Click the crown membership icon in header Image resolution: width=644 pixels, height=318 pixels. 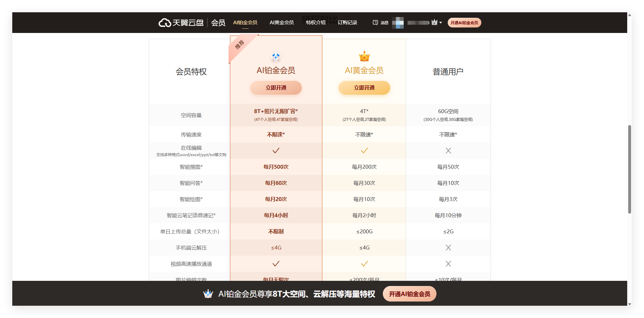(434, 22)
